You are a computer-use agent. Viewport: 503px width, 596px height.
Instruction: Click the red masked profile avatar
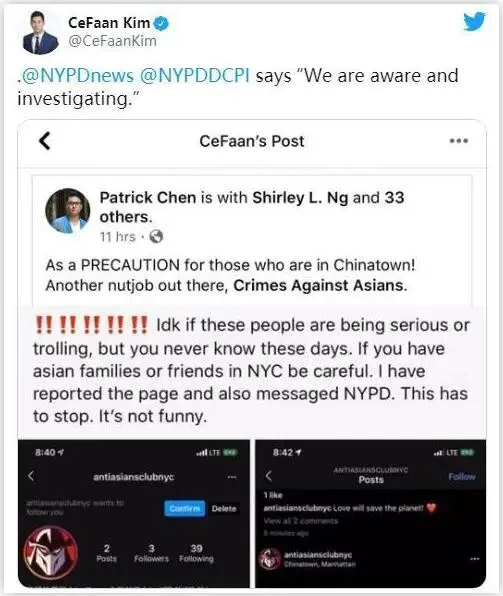point(51,553)
